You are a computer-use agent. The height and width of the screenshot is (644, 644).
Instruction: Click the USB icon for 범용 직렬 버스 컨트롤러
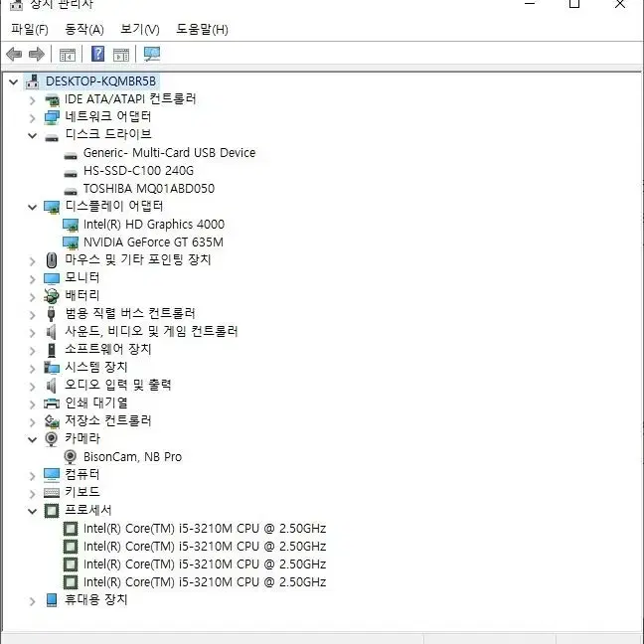tap(52, 314)
